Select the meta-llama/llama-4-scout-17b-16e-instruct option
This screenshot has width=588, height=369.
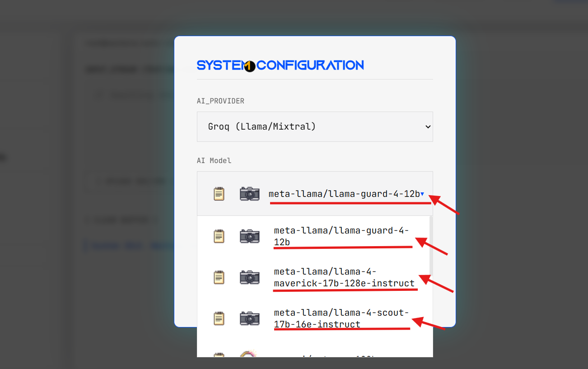pos(342,318)
